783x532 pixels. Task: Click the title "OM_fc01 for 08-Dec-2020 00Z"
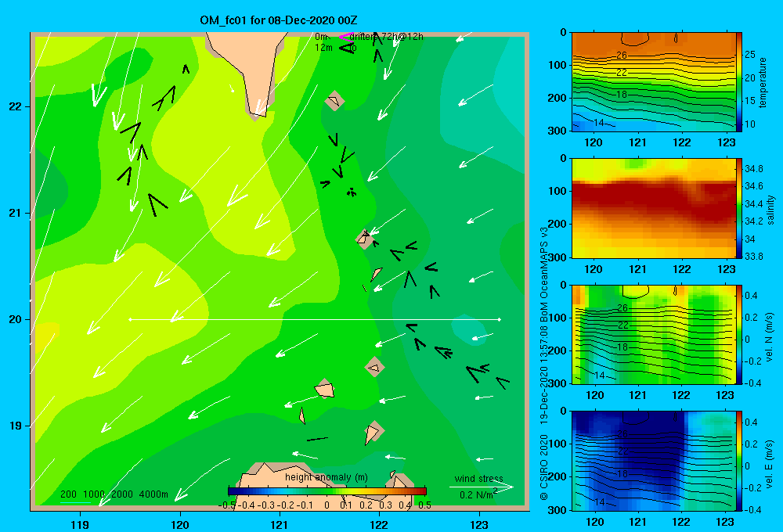(278, 20)
